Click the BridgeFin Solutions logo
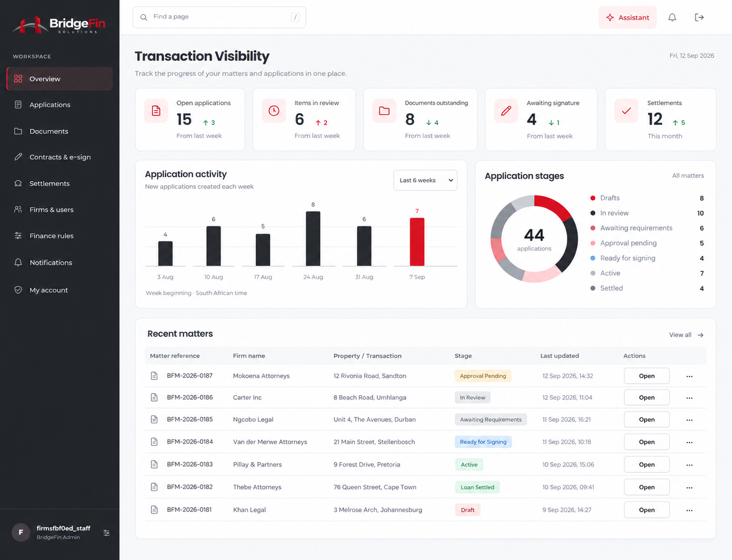This screenshot has width=732, height=560. [59, 25]
